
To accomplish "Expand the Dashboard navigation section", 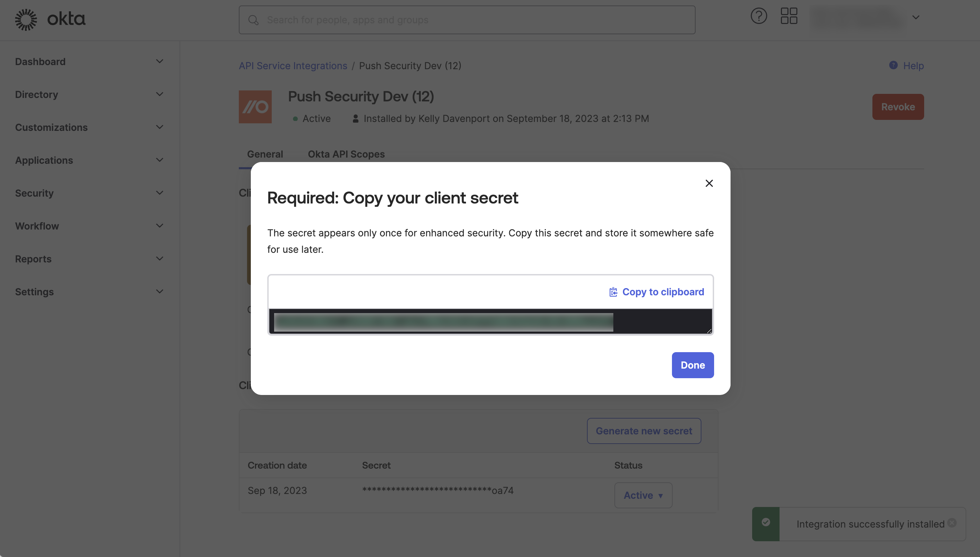I will tap(159, 61).
